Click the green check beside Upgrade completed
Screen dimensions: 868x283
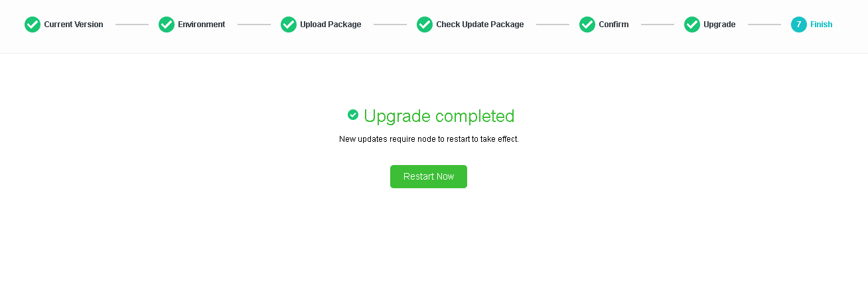tap(353, 115)
